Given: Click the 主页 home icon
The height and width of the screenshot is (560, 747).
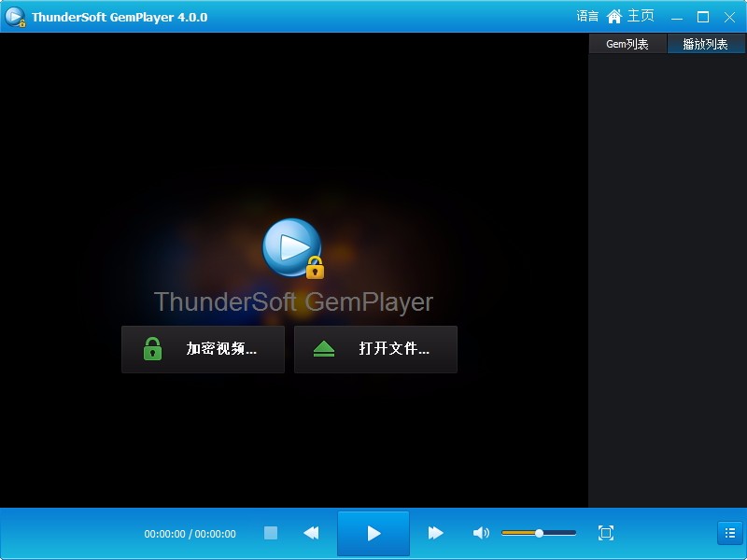Looking at the screenshot, I should pos(614,16).
